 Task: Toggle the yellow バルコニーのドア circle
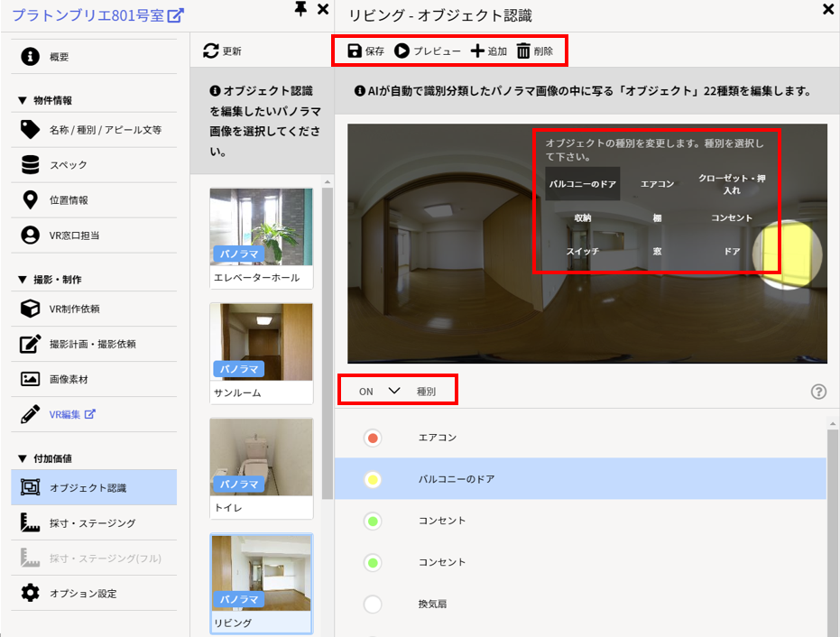(373, 480)
